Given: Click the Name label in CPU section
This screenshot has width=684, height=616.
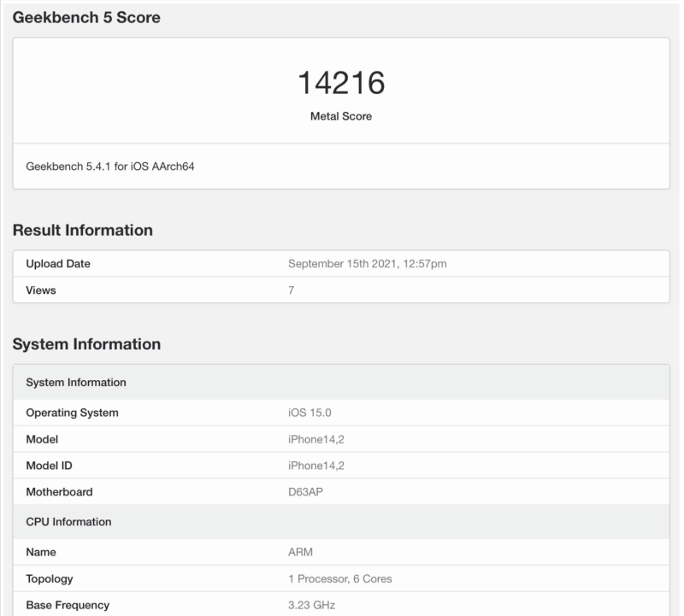Looking at the screenshot, I should (41, 553).
